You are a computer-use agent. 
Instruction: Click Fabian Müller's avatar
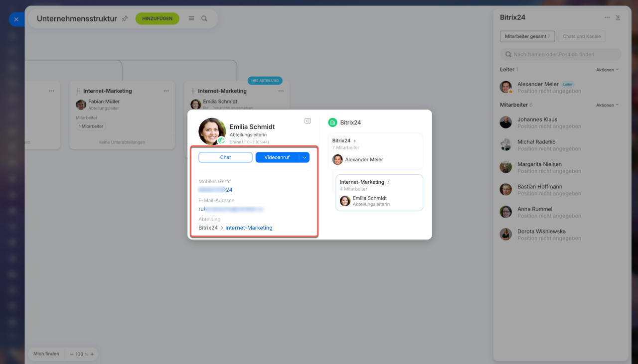click(x=81, y=105)
